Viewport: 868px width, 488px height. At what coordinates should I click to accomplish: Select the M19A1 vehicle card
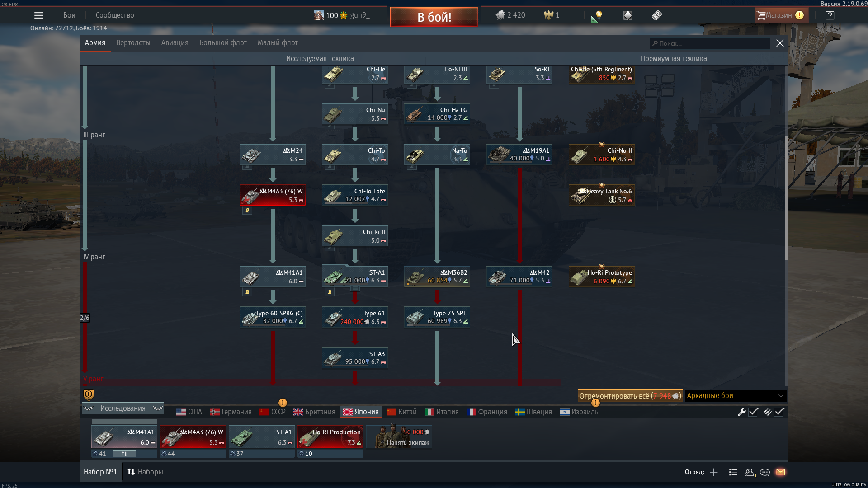click(519, 155)
